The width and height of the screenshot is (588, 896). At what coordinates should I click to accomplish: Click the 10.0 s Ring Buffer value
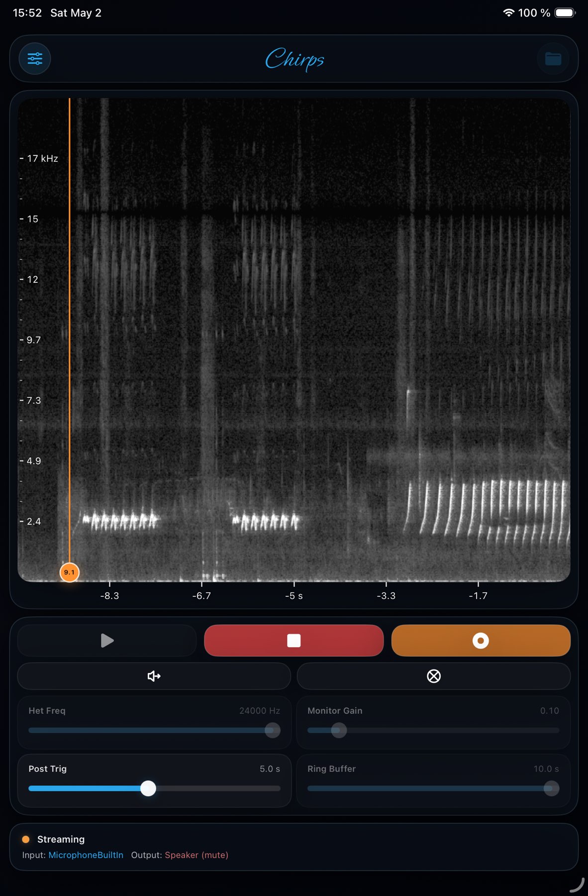546,769
